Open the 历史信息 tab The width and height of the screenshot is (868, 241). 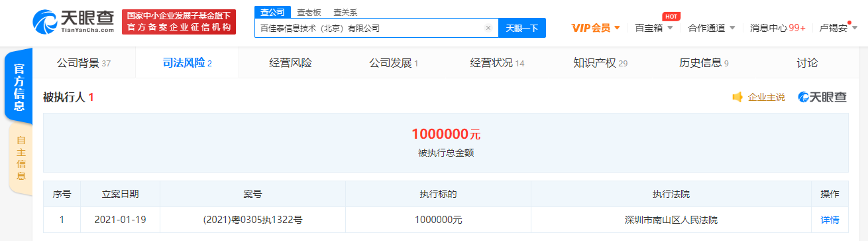click(704, 63)
